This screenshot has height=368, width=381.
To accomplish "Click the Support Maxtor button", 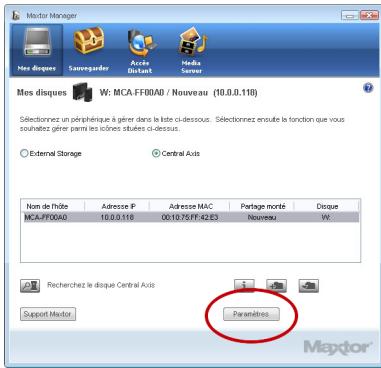I will click(x=48, y=314).
